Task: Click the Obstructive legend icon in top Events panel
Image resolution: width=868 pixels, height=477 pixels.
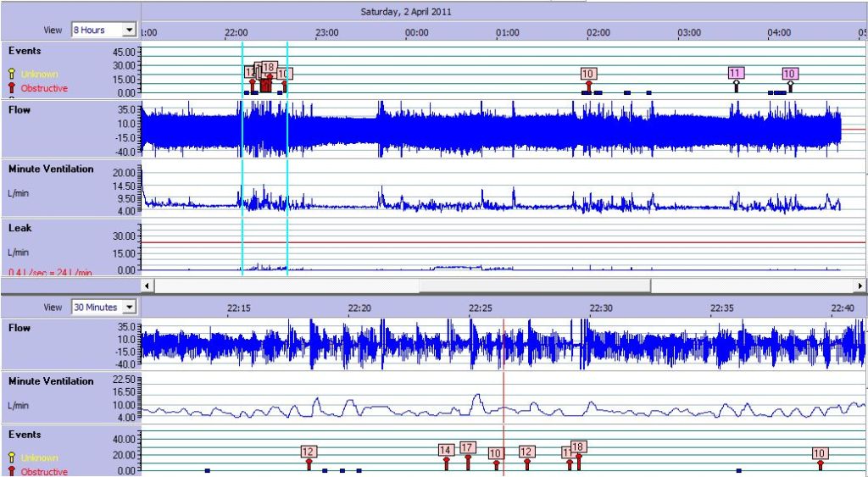Action: pos(12,88)
